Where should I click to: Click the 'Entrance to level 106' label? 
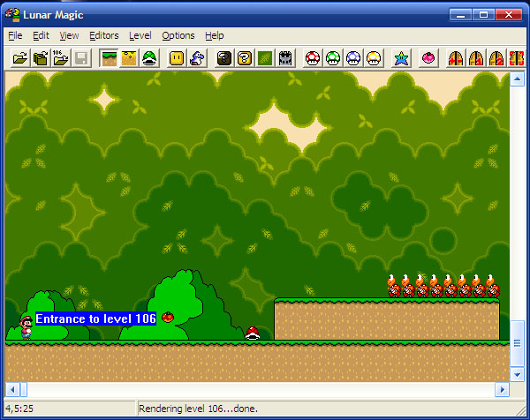pyautogui.click(x=95, y=319)
